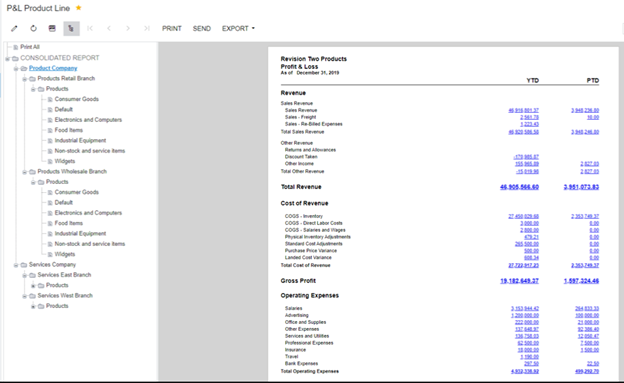Toggle the groups tree panel icon
Screen dimensions: 624x383
click(x=71, y=28)
